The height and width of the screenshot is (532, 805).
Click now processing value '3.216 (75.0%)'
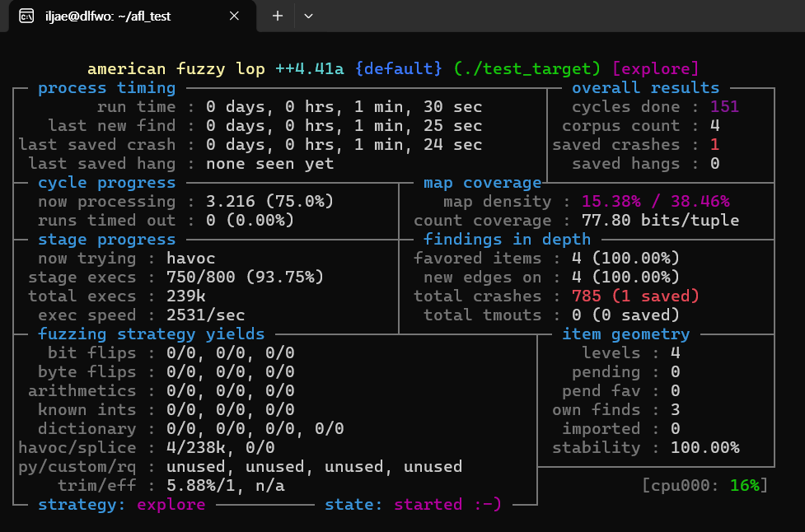(270, 201)
